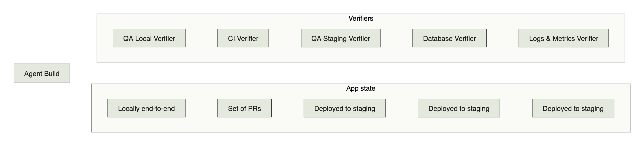This screenshot has height=146, width=644.
Task: Click gap between Locally end-to-end and Set of PRs
Action: 201,108
